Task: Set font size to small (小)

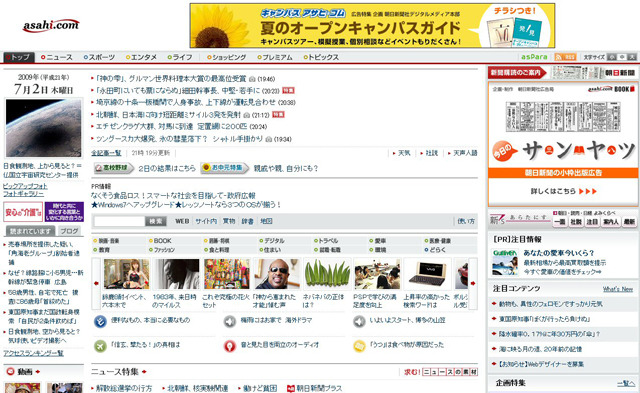Action: (x=612, y=57)
